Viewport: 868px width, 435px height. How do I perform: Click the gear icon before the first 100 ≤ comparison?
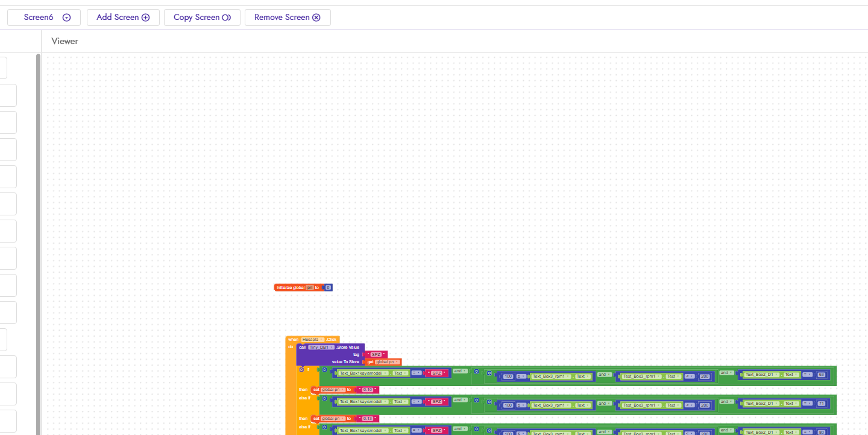pyautogui.click(x=489, y=373)
